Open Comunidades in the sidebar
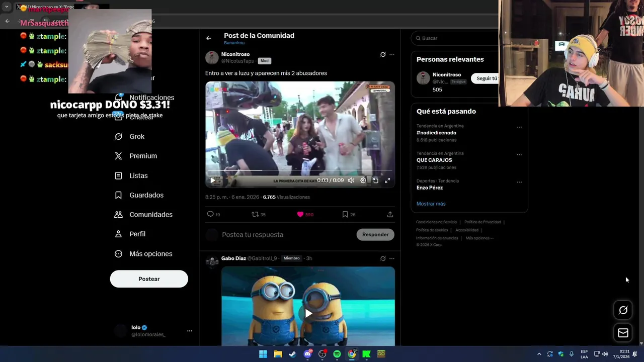The height and width of the screenshot is (362, 644). click(x=143, y=215)
